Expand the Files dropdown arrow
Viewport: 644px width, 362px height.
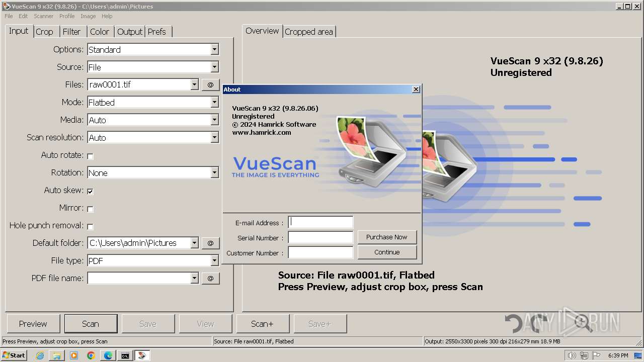coord(194,84)
